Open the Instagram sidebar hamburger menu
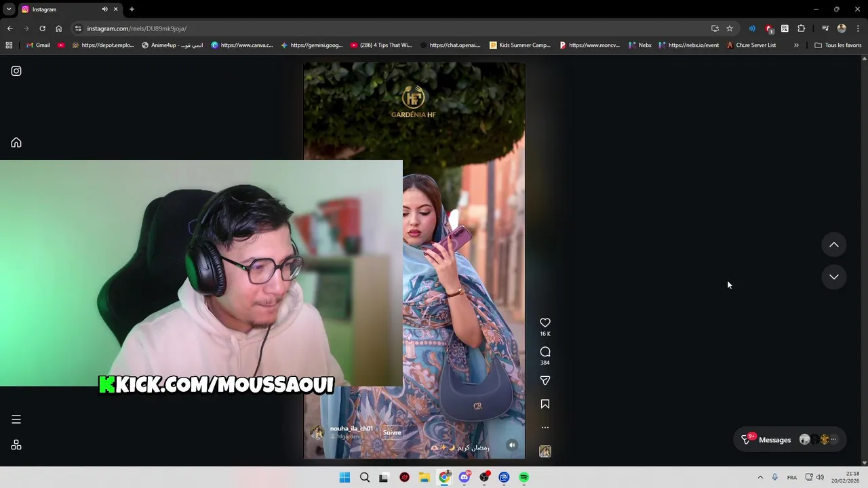Image resolution: width=868 pixels, height=488 pixels. [x=16, y=420]
